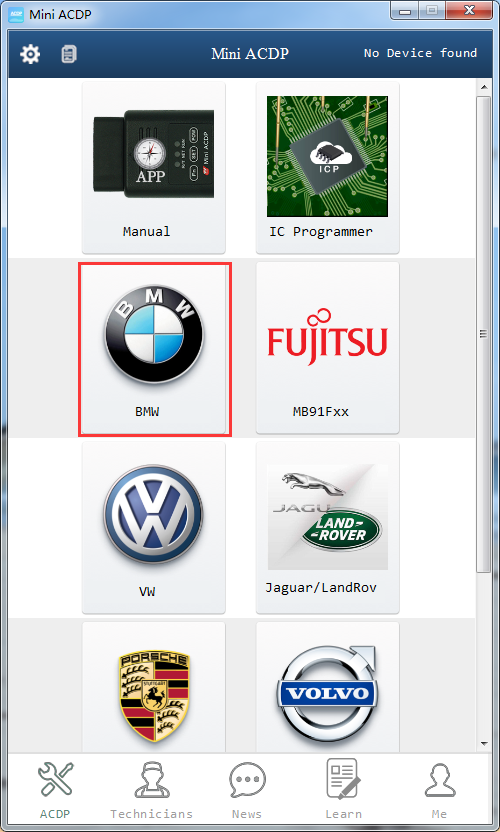The height and width of the screenshot is (832, 500).
Task: Open the Fujitsu MB91Fxx tile
Action: pos(327,349)
